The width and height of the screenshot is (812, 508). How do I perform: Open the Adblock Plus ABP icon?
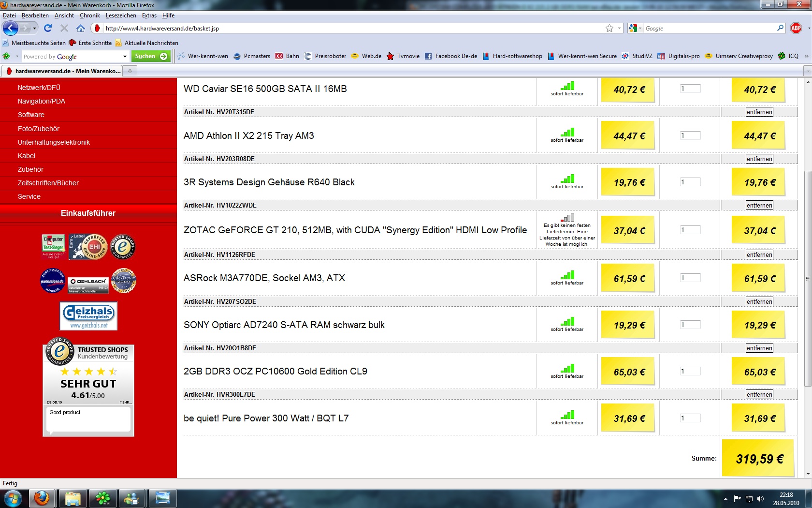[x=796, y=29]
